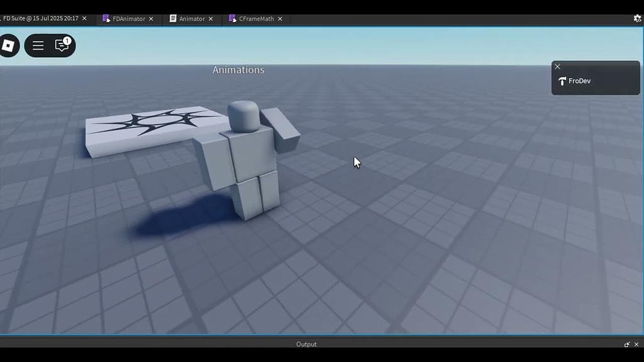Screen dimensions: 644x362
Task: Click the document icon on the Animator tab
Action: [172, 18]
